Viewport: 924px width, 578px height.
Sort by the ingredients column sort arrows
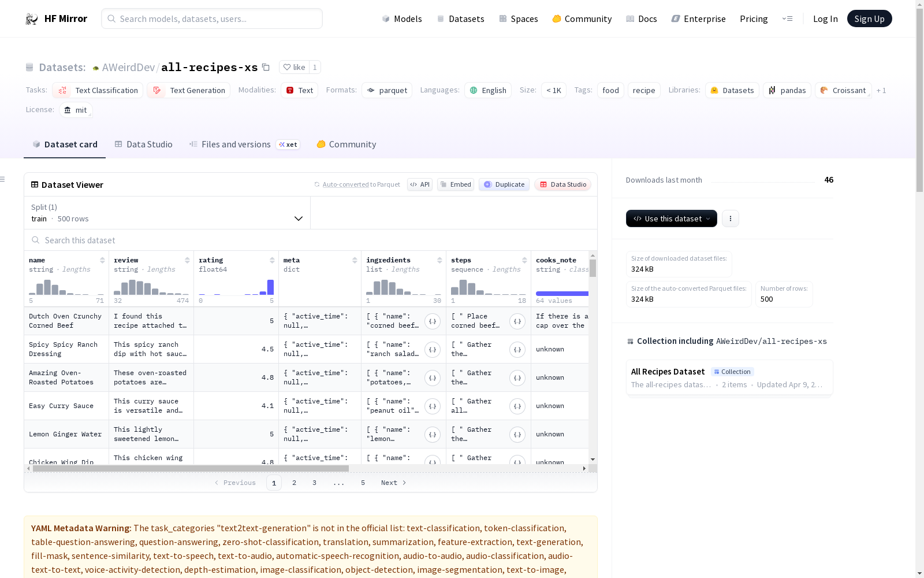click(x=439, y=260)
